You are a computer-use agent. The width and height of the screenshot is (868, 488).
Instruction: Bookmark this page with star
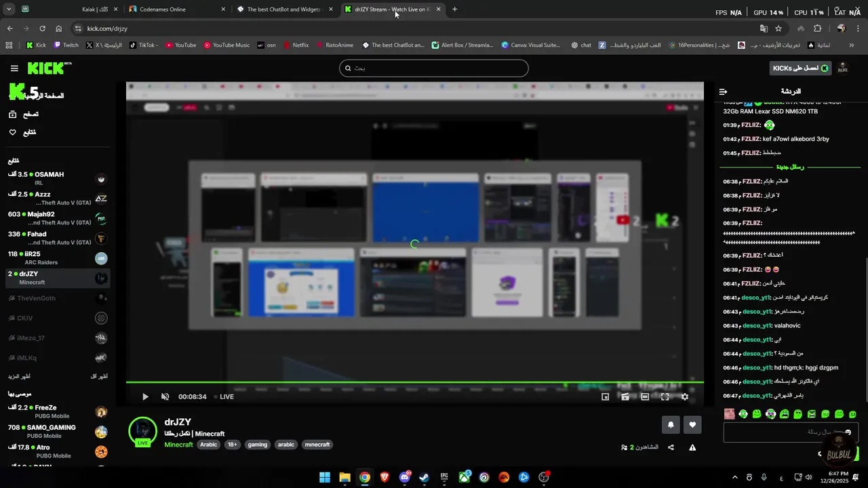778,28
